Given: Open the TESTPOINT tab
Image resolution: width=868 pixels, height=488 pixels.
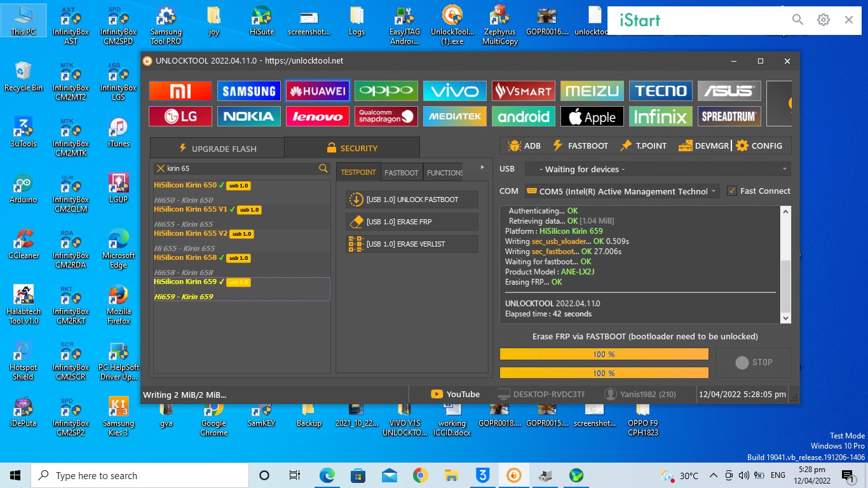Looking at the screenshot, I should [x=358, y=172].
